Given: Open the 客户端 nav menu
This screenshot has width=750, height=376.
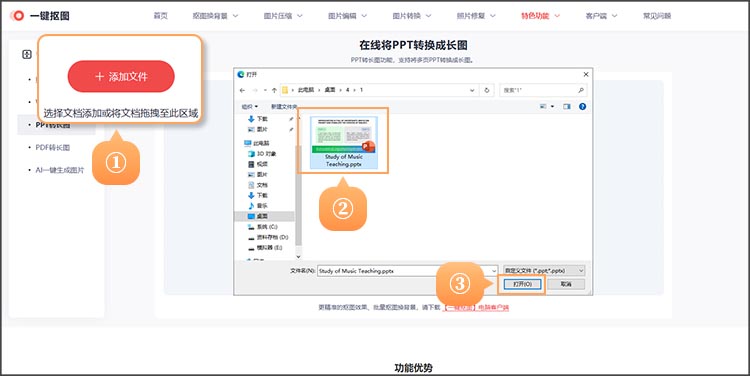Looking at the screenshot, I should point(601,16).
